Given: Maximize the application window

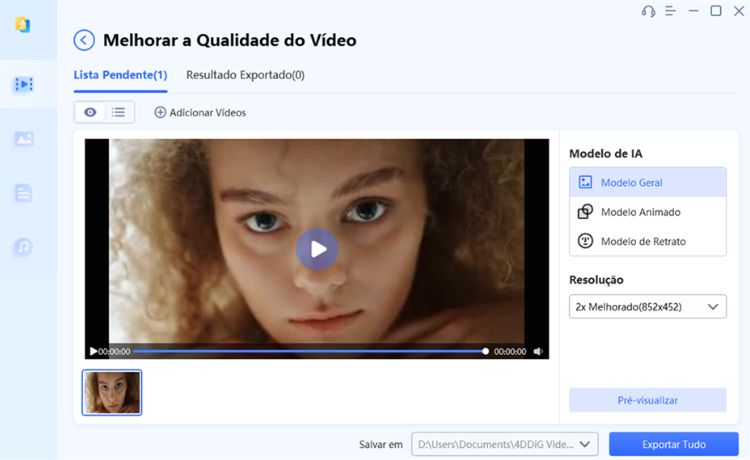Looking at the screenshot, I should (716, 11).
